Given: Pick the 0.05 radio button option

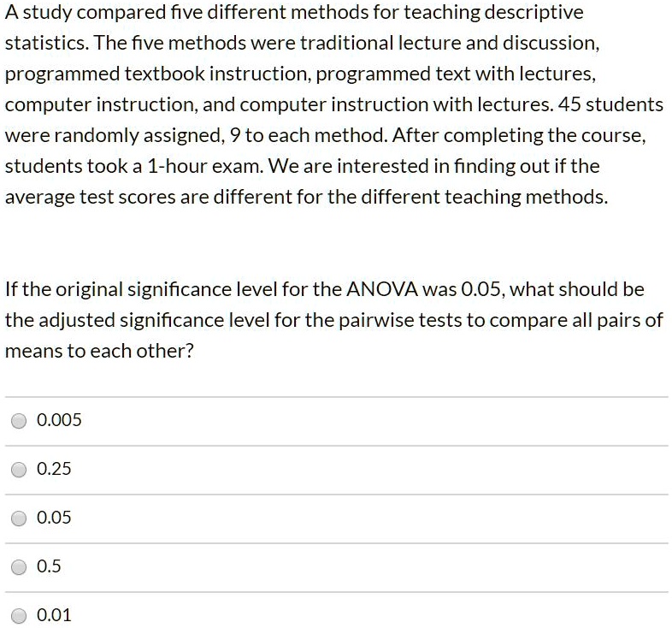Looking at the screenshot, I should tap(18, 518).
